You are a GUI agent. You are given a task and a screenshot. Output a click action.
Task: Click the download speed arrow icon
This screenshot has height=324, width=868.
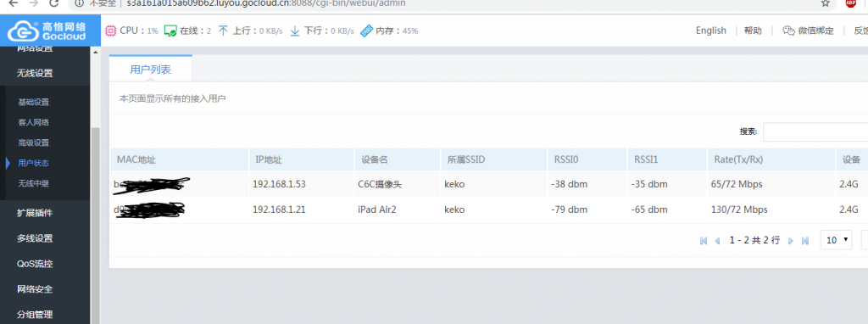[294, 31]
